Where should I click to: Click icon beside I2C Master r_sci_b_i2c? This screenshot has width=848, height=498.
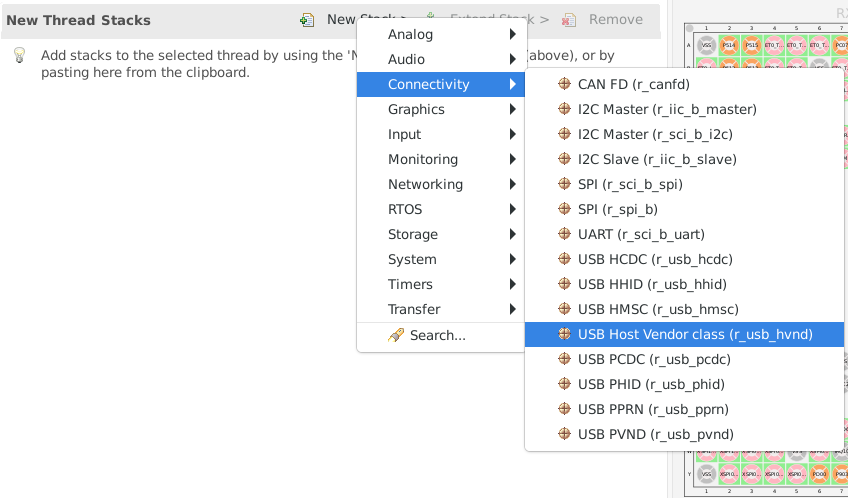tap(564, 134)
